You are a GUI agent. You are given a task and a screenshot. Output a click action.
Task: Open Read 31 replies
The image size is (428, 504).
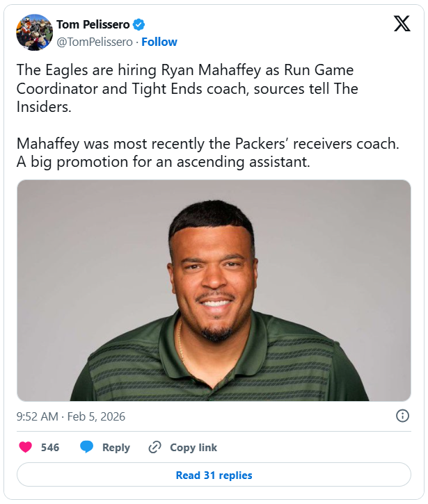point(214,475)
